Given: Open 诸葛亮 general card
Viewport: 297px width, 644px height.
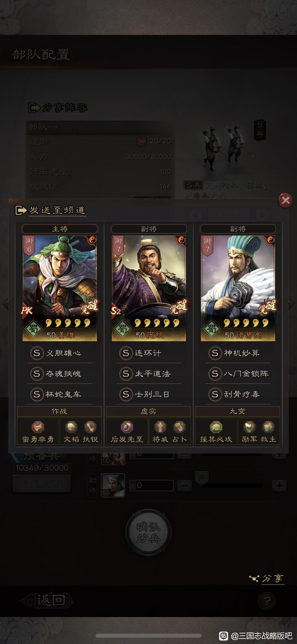Looking at the screenshot, I should coord(238,288).
